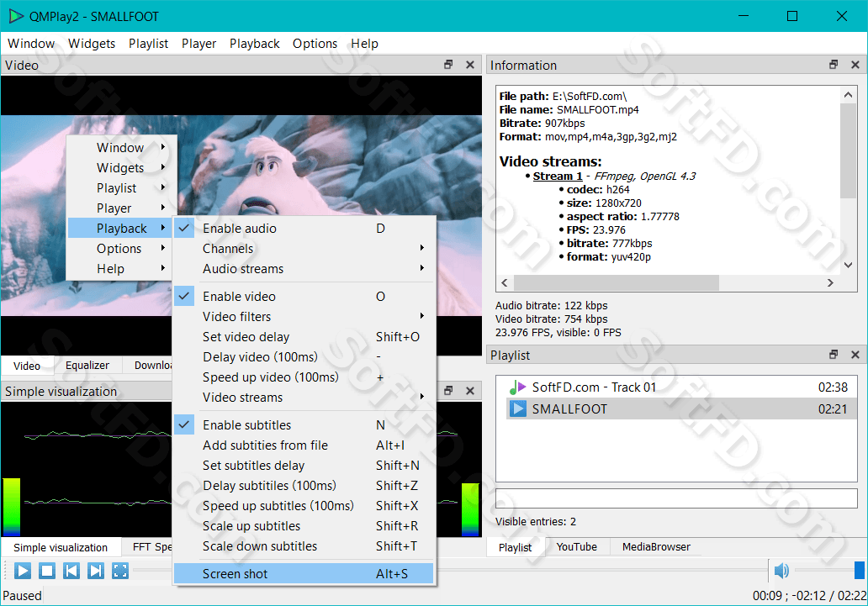Image resolution: width=868 pixels, height=606 pixels.
Task: Select Set subtitles delay
Action: tap(304, 466)
